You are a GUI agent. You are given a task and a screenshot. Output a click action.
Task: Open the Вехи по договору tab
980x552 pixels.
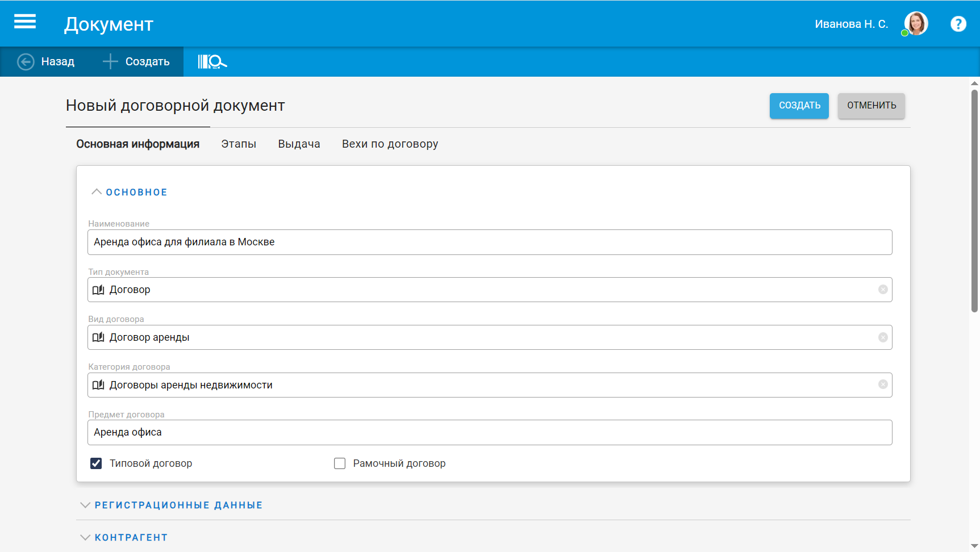[x=390, y=144]
